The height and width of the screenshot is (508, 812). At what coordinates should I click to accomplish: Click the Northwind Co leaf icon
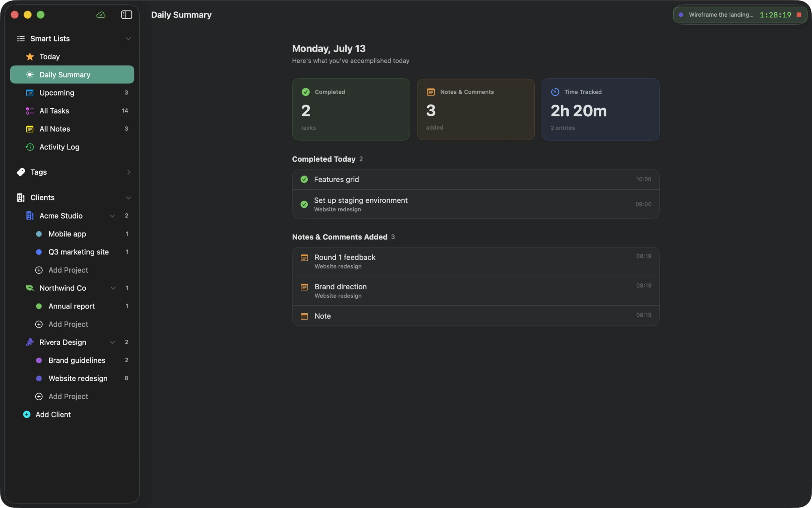(x=30, y=288)
